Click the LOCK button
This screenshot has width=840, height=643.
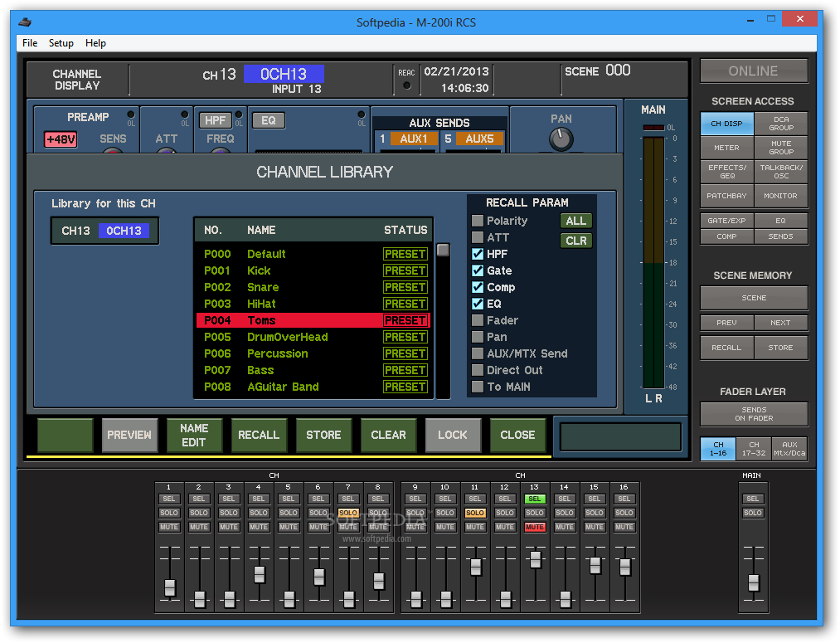coord(453,435)
